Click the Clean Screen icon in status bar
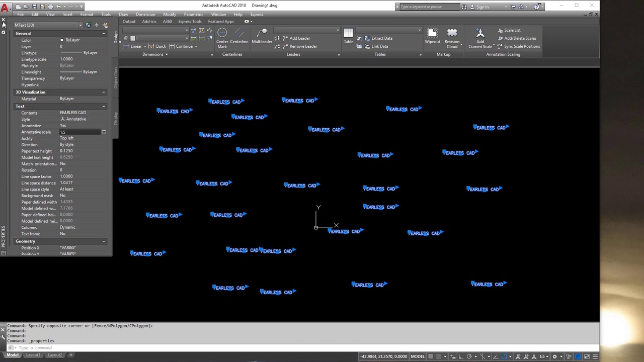Screen dimensions: 644x362 (x=587, y=356)
